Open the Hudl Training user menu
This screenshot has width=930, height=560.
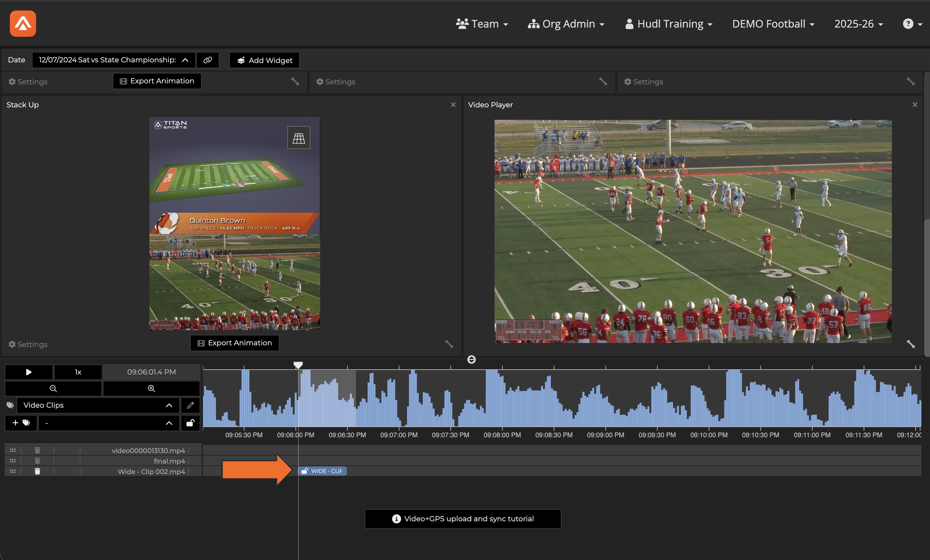pyautogui.click(x=669, y=24)
